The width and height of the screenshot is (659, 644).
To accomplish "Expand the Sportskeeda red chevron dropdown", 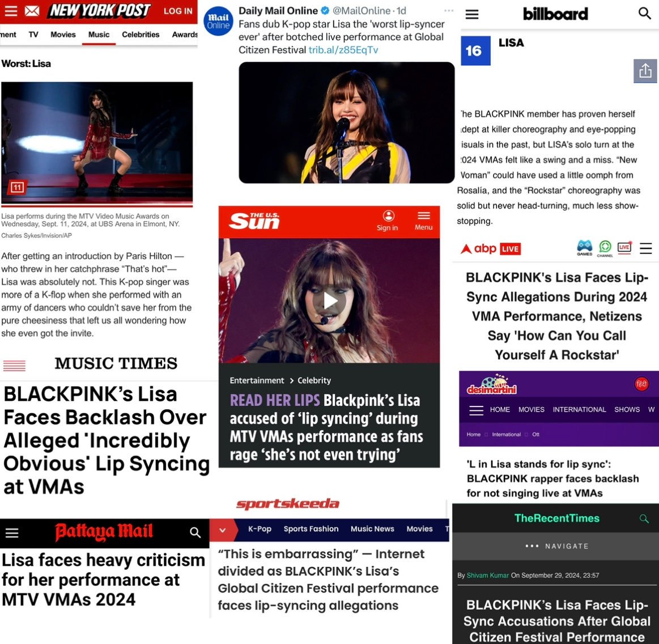I will (x=222, y=530).
